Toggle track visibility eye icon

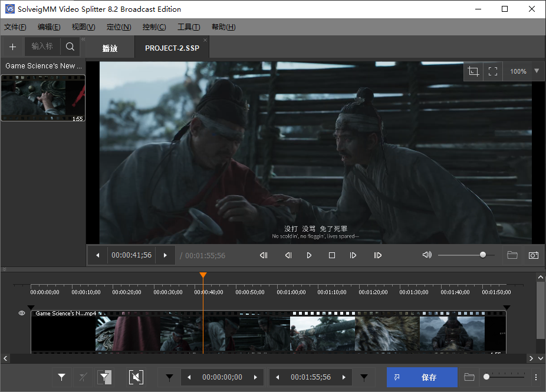click(22, 314)
